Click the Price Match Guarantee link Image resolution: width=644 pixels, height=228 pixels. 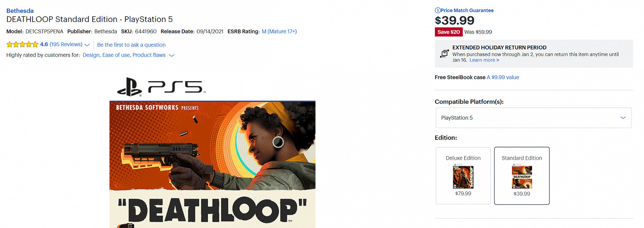click(467, 10)
